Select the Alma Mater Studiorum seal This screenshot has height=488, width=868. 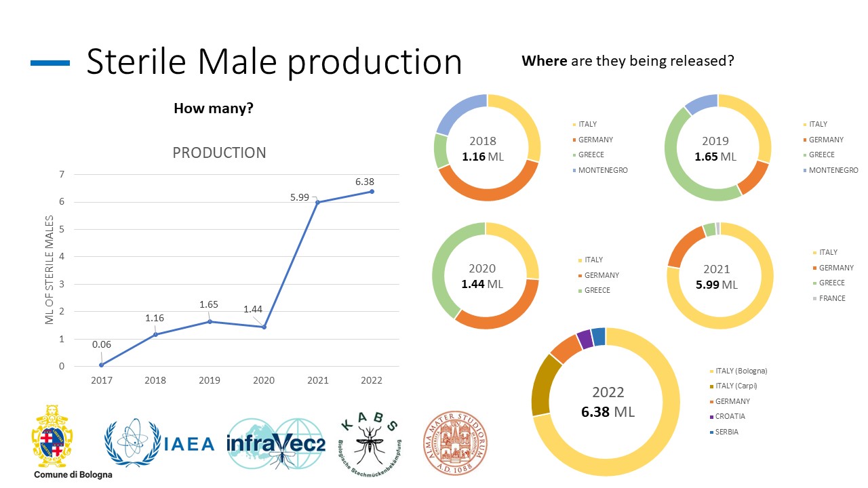(455, 443)
